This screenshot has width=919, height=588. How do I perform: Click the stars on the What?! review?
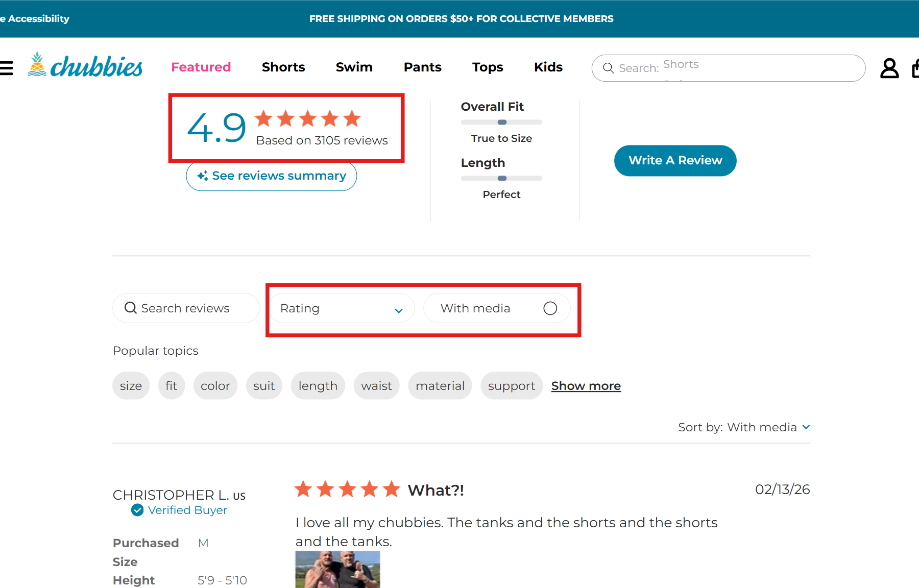coord(348,489)
